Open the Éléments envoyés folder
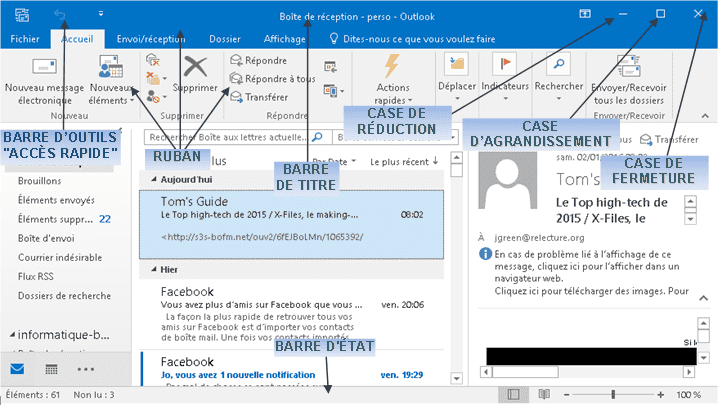This screenshot has width=718, height=405. 56,200
